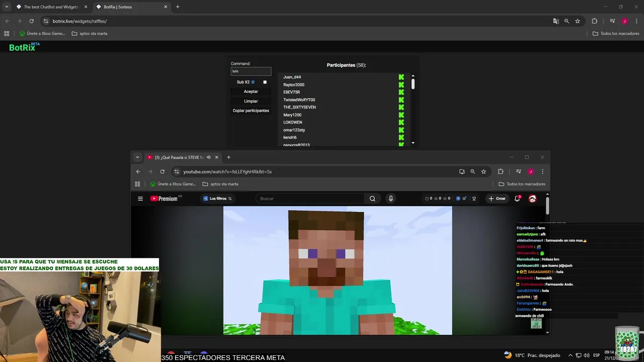This screenshot has height=362, width=644.
Task: Click the YouTube Steve video player
Action: click(x=338, y=270)
